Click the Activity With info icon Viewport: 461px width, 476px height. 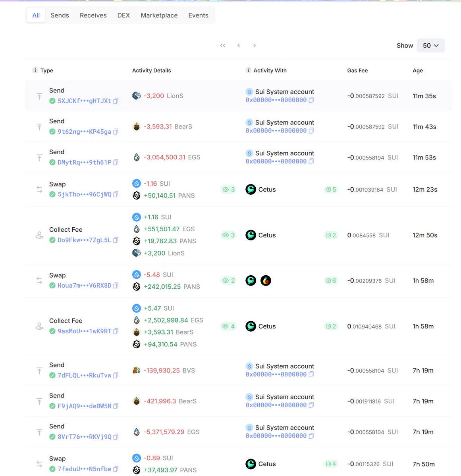249,70
